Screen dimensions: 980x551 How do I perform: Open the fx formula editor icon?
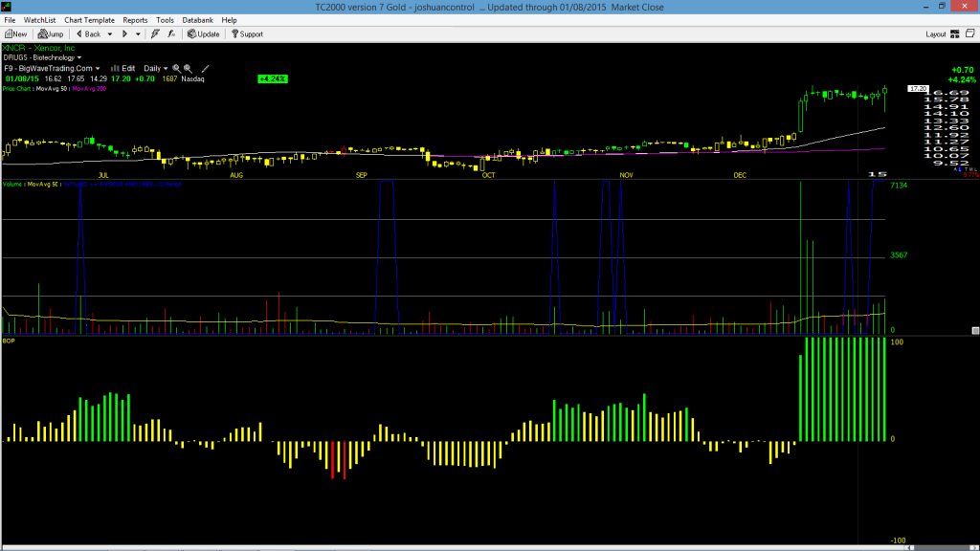click(x=171, y=34)
